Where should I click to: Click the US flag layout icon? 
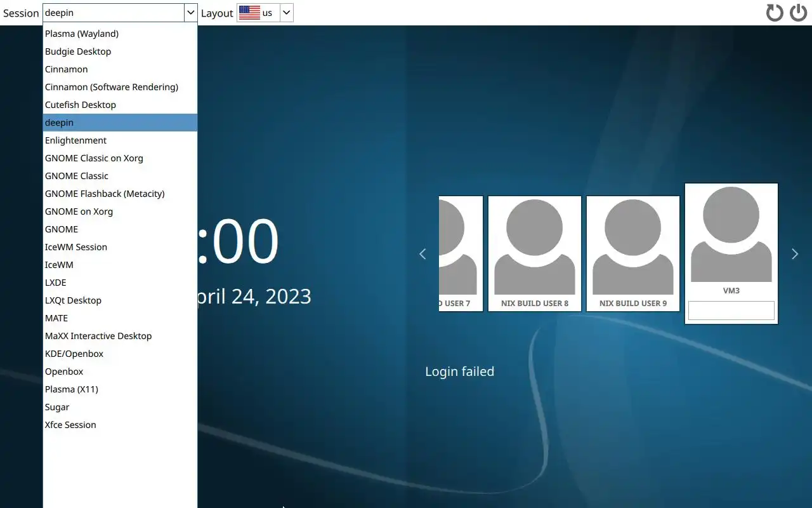pos(249,13)
